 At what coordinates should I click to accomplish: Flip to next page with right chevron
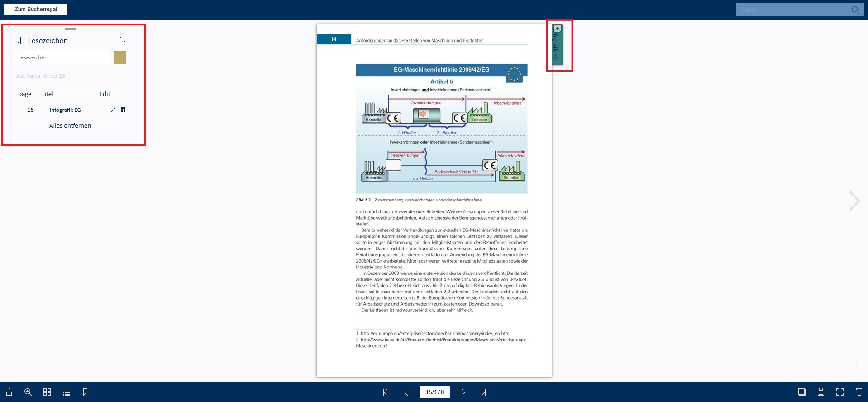(854, 201)
